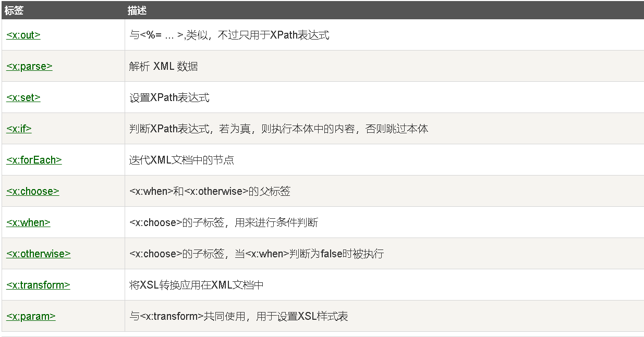Select the description mentioning false时被执行
The height and width of the screenshot is (337, 644).
point(257,254)
